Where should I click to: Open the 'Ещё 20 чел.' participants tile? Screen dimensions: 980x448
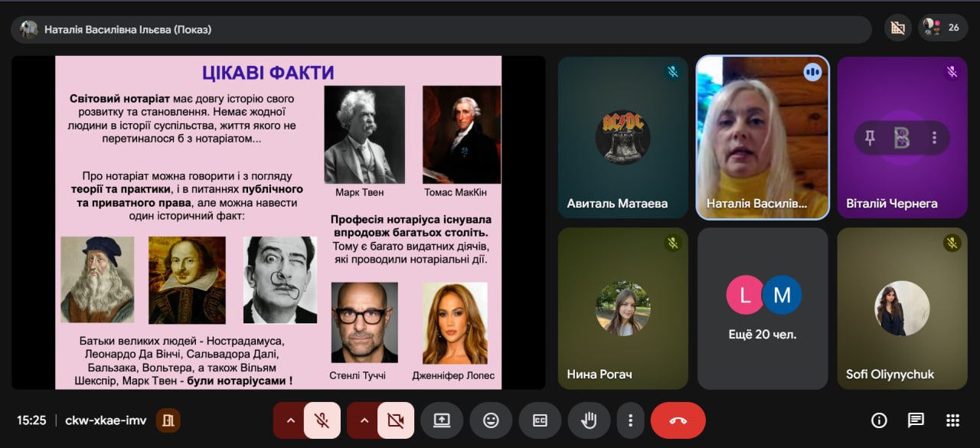click(763, 308)
